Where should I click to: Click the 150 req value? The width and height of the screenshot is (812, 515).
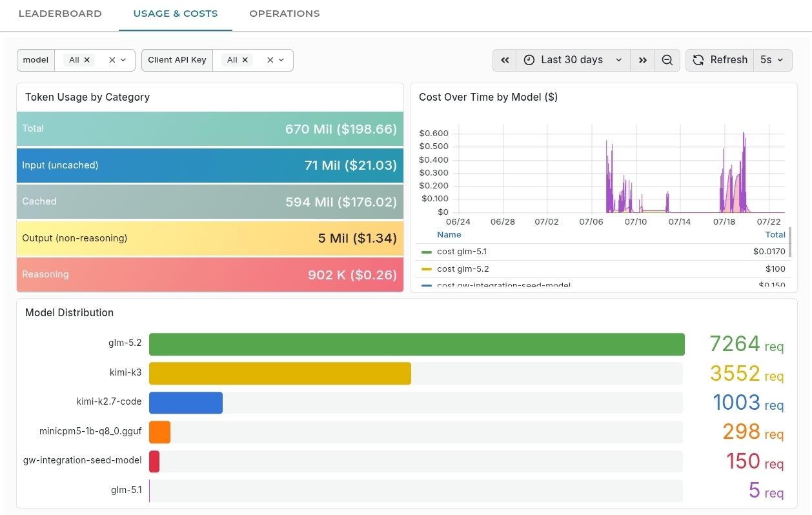coord(755,461)
